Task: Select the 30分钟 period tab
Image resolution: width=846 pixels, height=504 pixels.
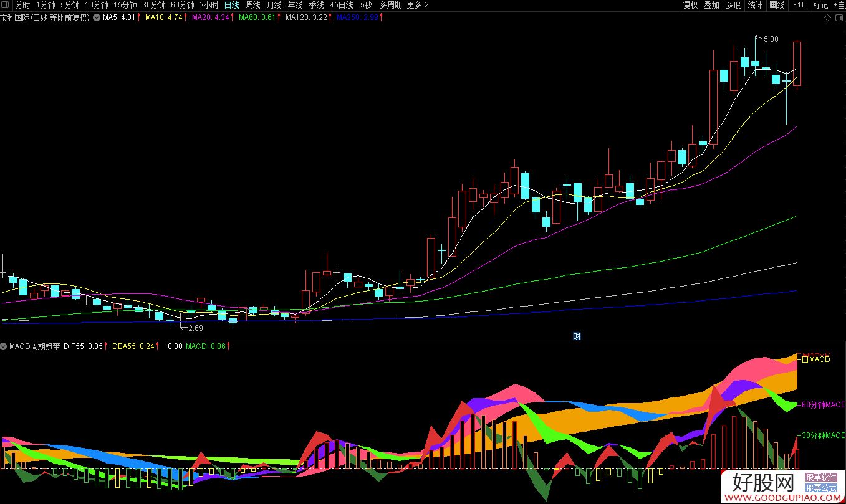Action: coord(154,5)
